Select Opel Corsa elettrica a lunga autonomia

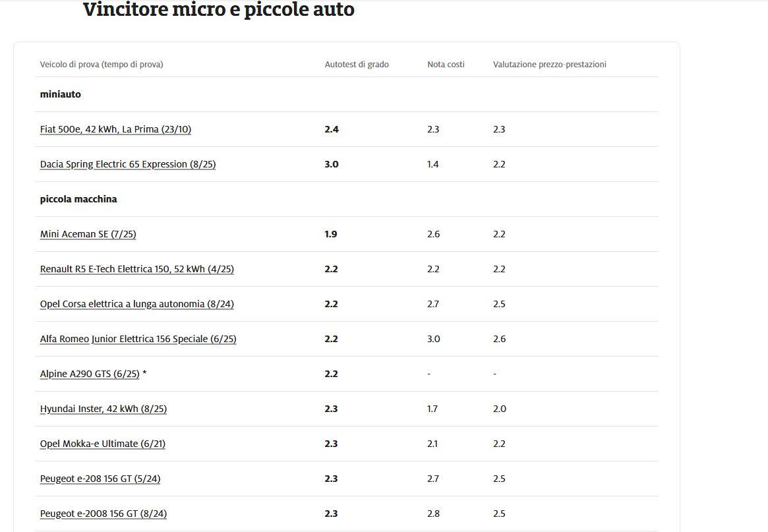pyautogui.click(x=136, y=304)
